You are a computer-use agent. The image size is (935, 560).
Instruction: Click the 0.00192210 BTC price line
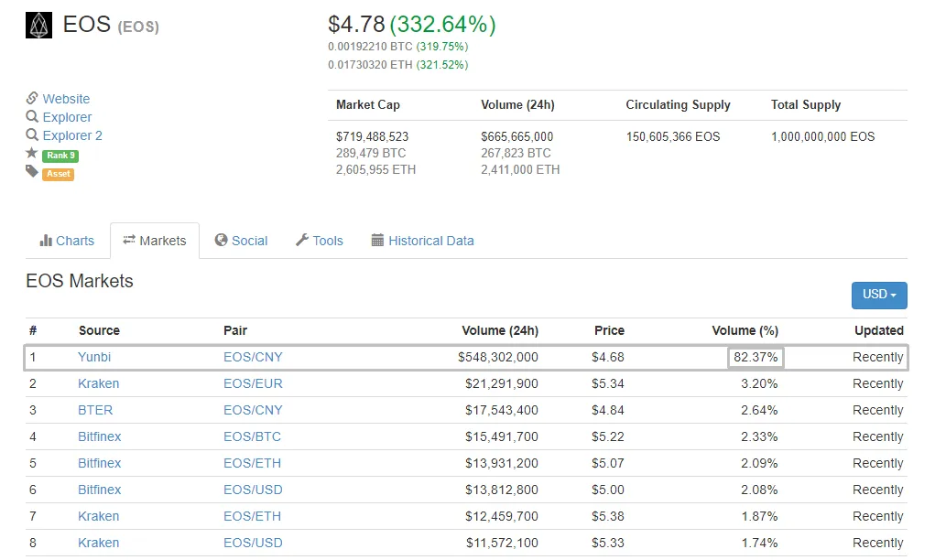pos(397,47)
